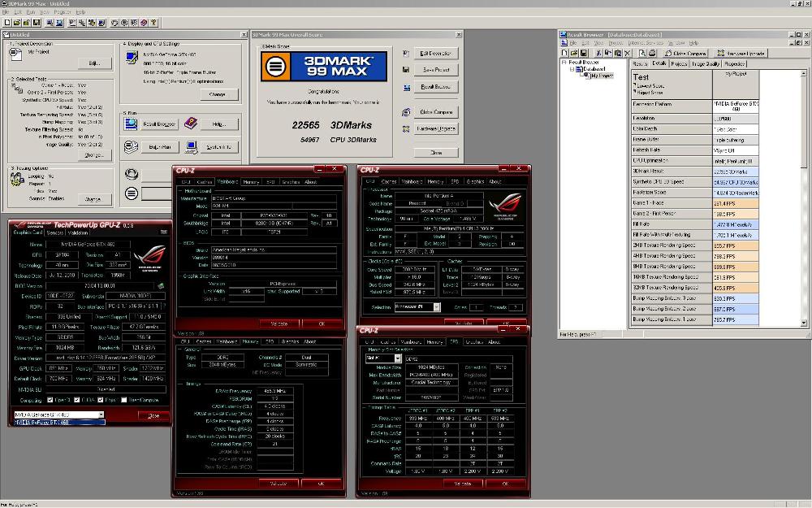Viewport: 812px width, 508px height.
Task: Click Delete X icon in Result Browser toolbar
Action: [x=627, y=53]
